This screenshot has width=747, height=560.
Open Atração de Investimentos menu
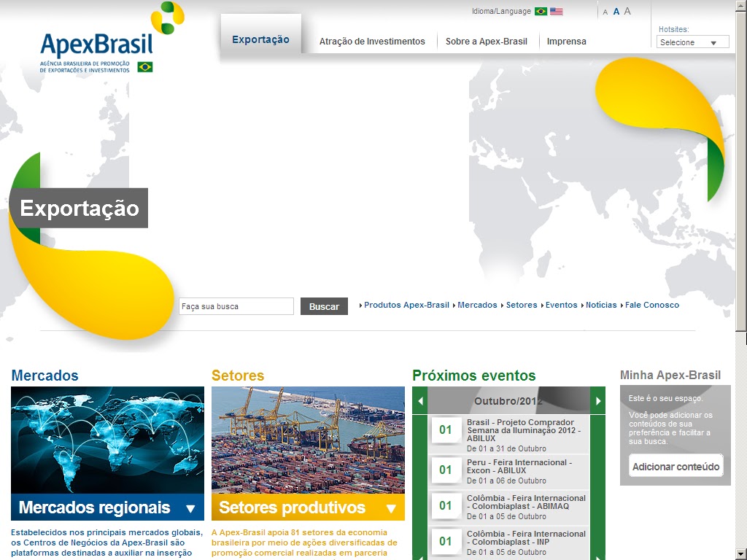coord(372,42)
